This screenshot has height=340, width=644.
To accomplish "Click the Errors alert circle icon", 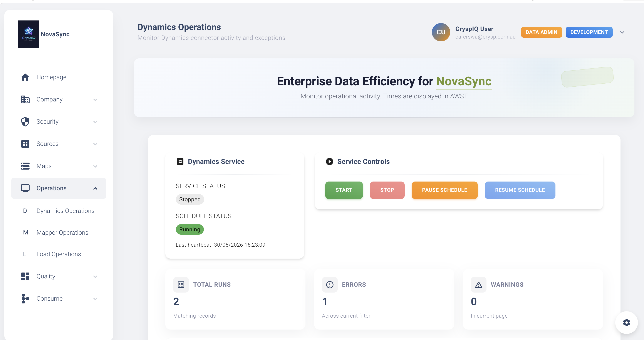I will coord(330,285).
